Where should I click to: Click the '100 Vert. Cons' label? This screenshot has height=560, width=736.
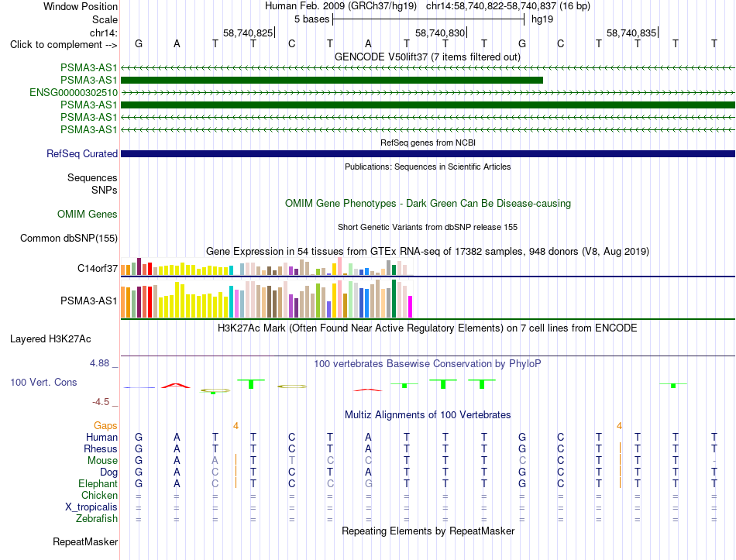pos(43,382)
